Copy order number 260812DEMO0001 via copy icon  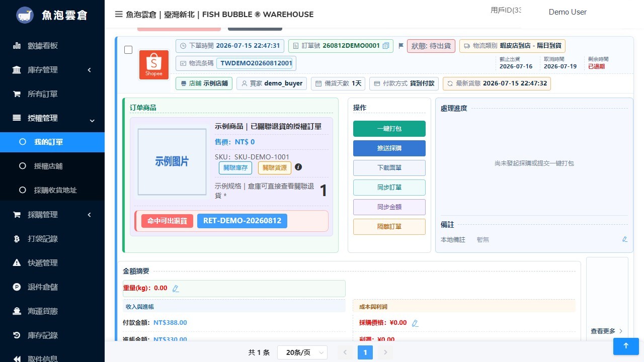click(386, 46)
